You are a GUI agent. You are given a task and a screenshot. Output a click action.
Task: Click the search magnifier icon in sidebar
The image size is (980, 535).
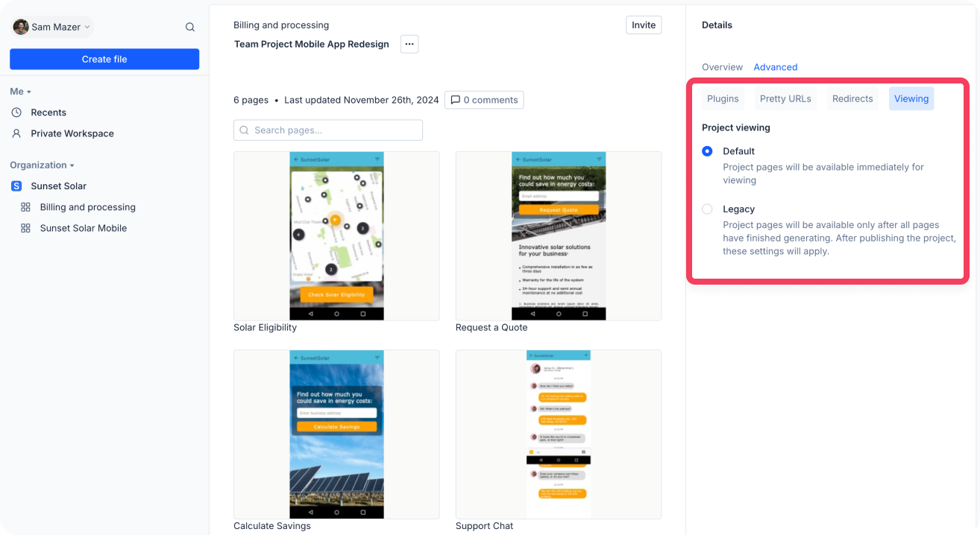190,27
